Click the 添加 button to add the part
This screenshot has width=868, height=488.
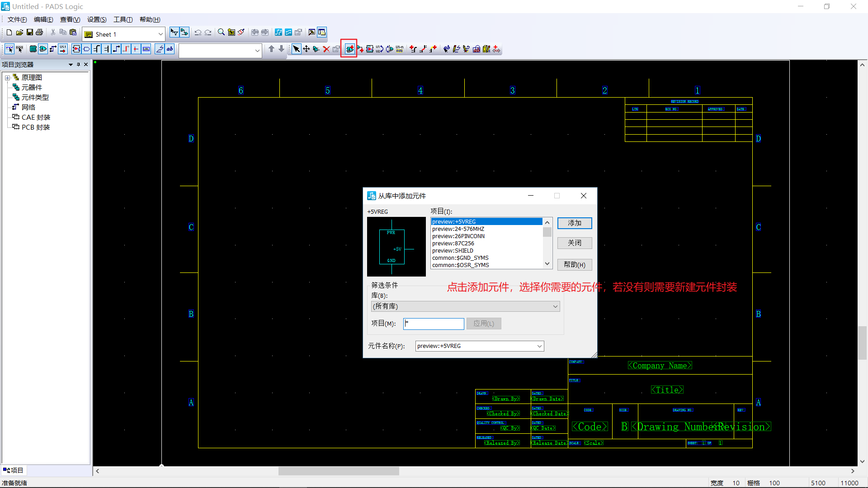[574, 223]
